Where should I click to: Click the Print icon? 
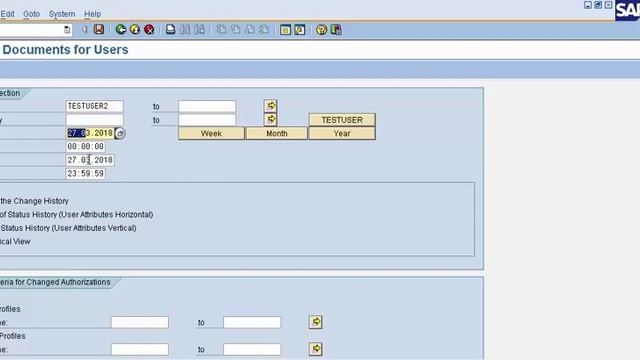coord(171,29)
